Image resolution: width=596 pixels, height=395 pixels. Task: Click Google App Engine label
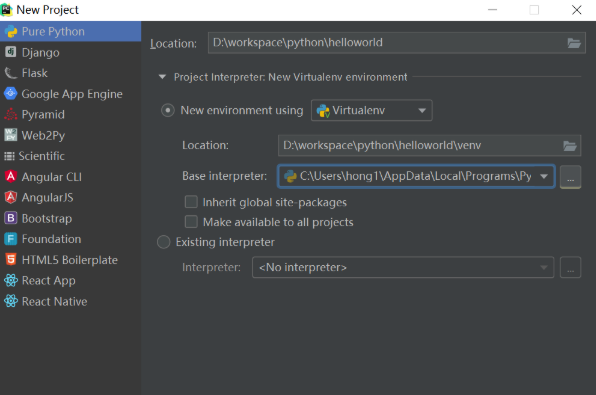(x=72, y=94)
